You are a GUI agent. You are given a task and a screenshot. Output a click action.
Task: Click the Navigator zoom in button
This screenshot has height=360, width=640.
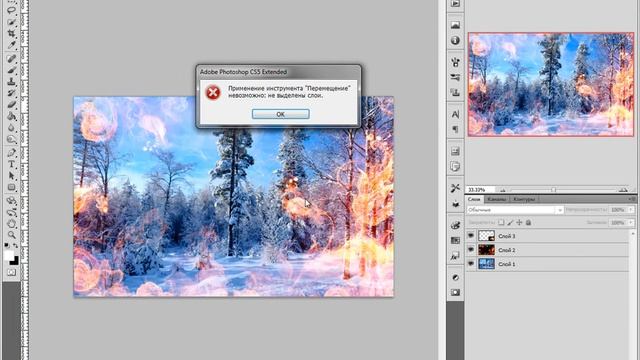point(623,190)
